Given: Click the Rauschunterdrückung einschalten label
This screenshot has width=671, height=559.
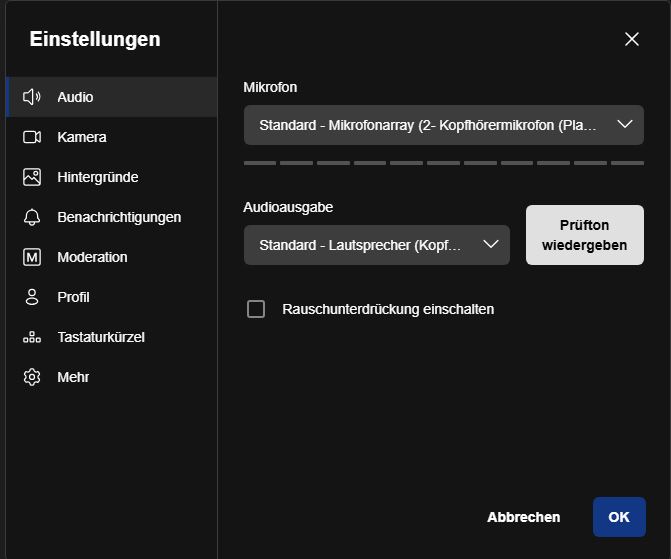Looking at the screenshot, I should pos(388,309).
